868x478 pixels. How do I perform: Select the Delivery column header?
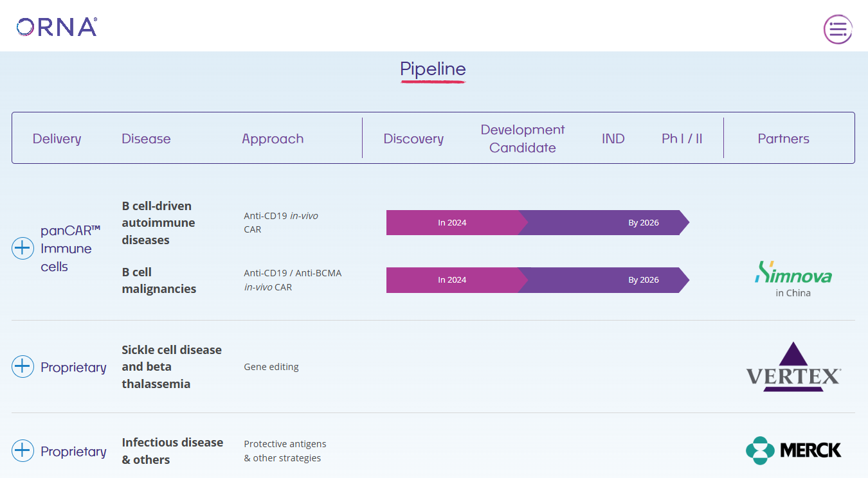(57, 139)
